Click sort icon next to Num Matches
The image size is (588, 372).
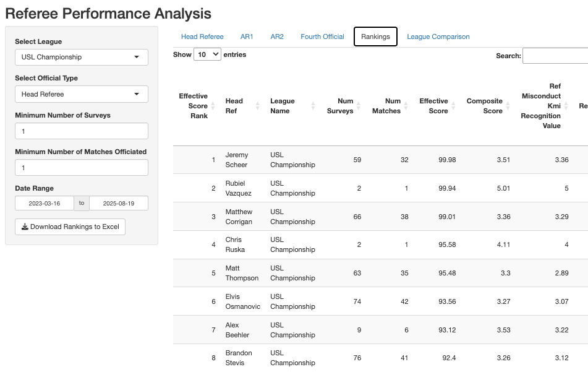[406, 106]
